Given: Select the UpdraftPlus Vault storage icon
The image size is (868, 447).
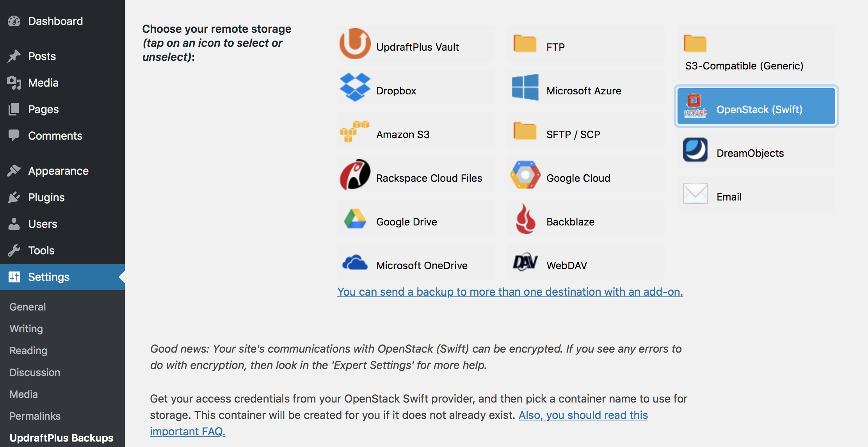Looking at the screenshot, I should tap(355, 43).
